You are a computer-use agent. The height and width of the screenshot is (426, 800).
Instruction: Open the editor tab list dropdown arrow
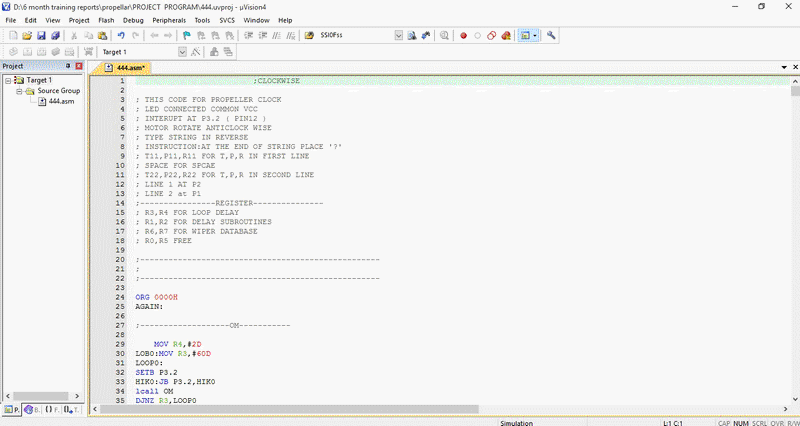click(784, 67)
